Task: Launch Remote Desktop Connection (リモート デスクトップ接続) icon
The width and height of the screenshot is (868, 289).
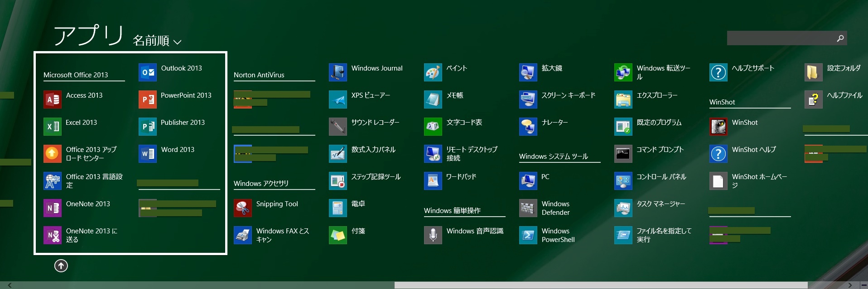Action: coord(433,154)
